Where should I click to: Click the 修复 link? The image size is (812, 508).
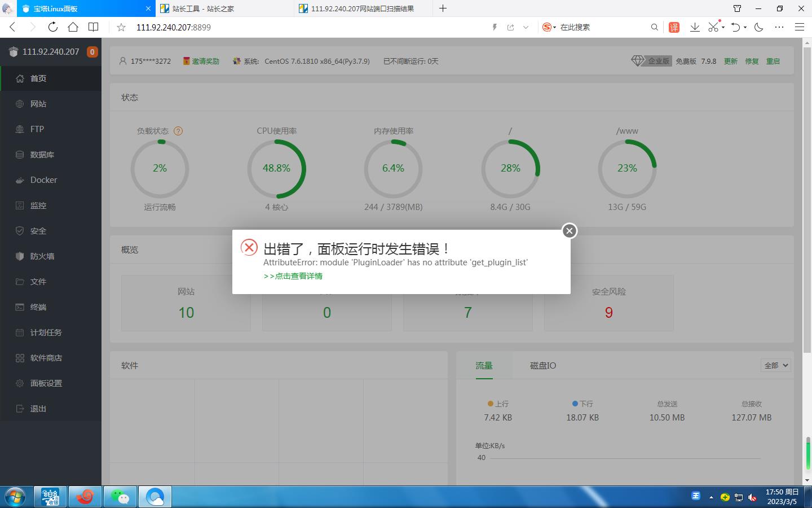(x=752, y=61)
